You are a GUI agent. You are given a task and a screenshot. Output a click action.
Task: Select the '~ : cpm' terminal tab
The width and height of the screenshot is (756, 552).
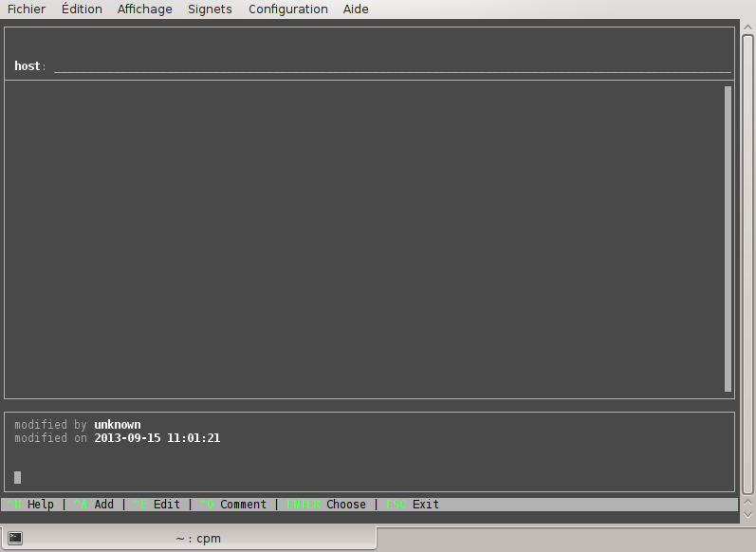pyautogui.click(x=197, y=539)
